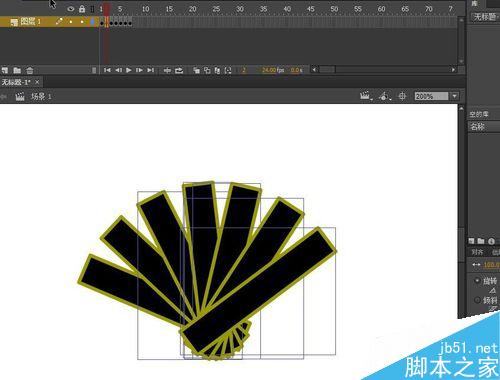
Task: Toggle lock all layers padlock icon
Action: [x=82, y=9]
